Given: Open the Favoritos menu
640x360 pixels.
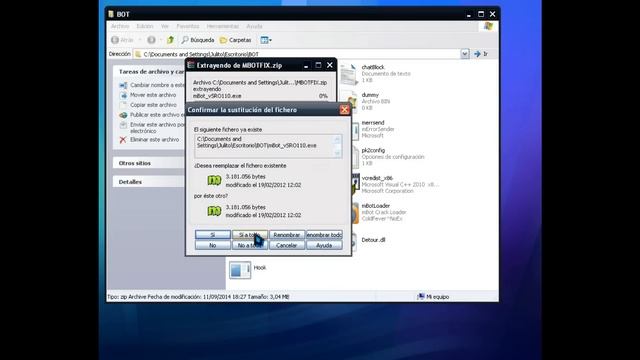Looking at the screenshot, I should coord(188,26).
